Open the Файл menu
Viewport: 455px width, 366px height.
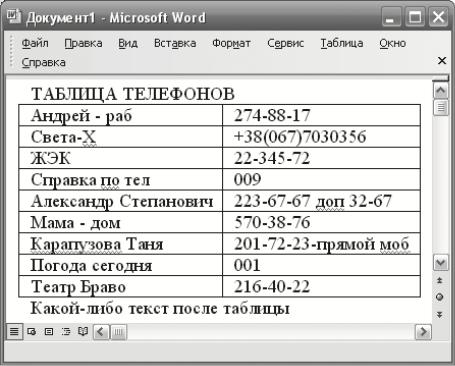coord(35,43)
